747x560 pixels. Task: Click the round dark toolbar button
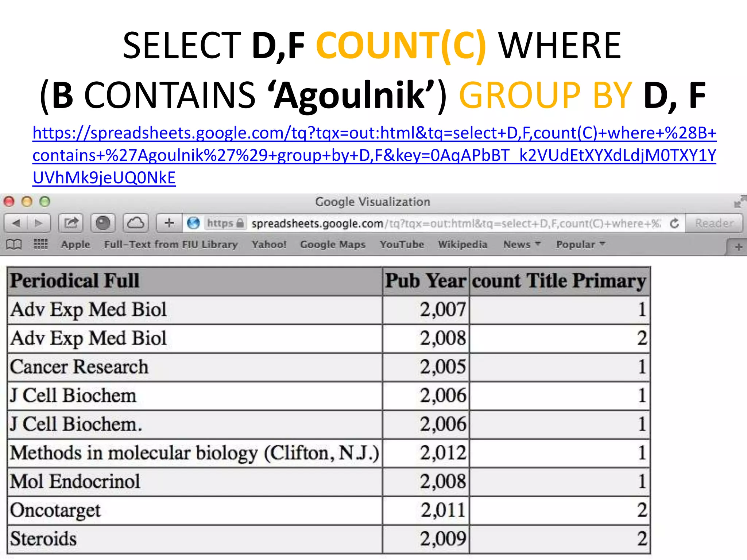(x=103, y=223)
